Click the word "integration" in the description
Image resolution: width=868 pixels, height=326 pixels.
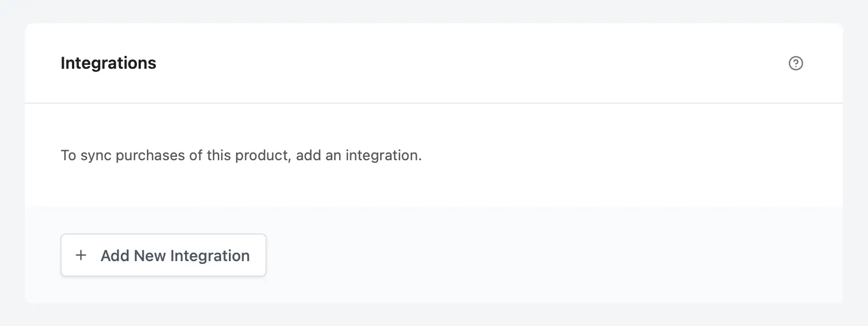[x=383, y=155]
